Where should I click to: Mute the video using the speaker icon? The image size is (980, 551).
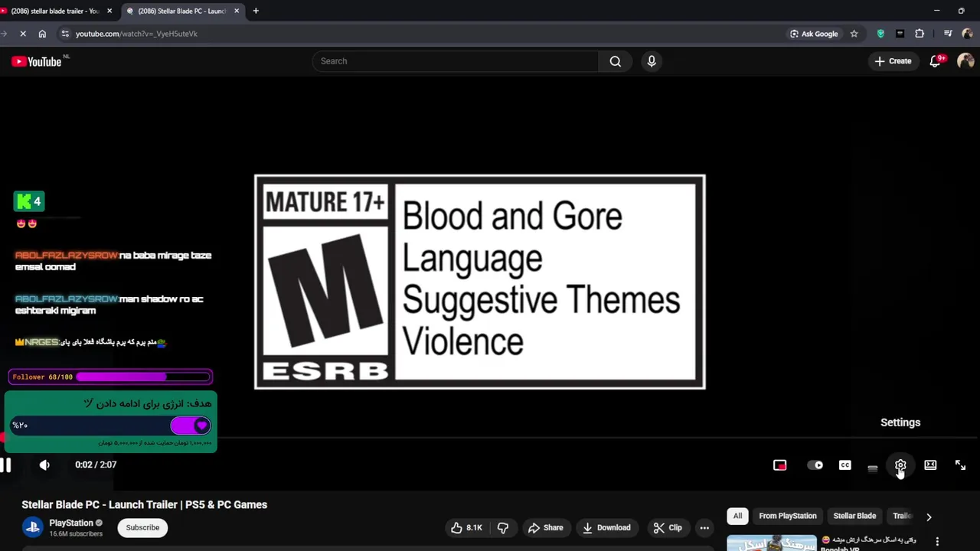(44, 465)
